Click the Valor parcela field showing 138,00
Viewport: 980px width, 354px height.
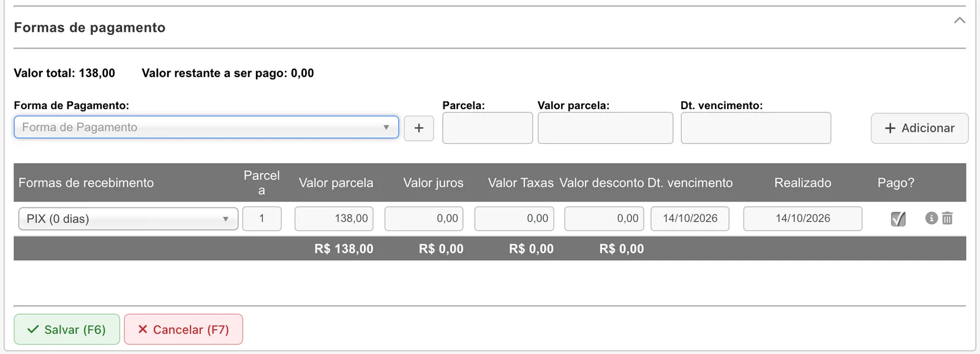tap(334, 219)
